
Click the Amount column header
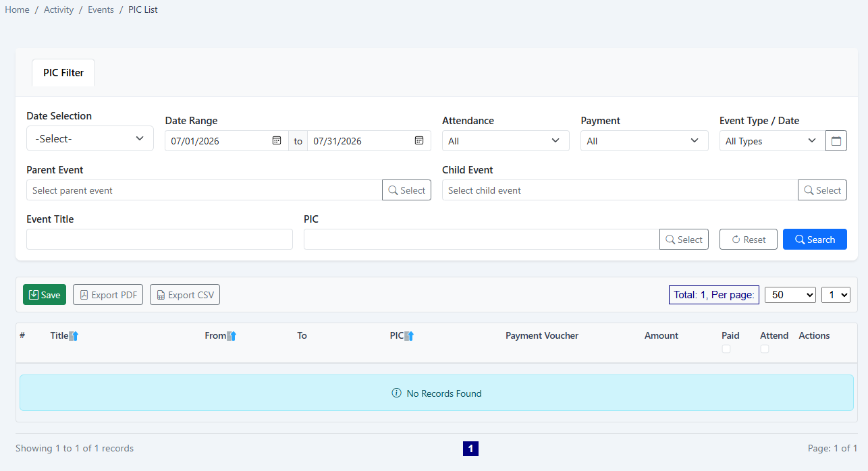pos(661,335)
